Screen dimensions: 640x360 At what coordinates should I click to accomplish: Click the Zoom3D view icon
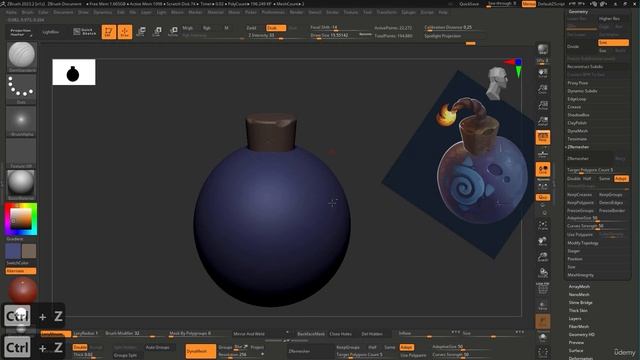coord(542,257)
